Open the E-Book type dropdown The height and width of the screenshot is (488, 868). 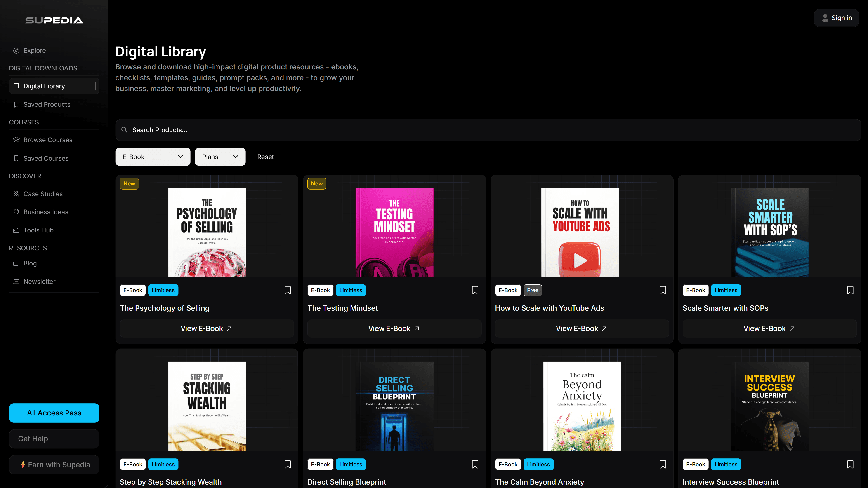click(x=153, y=157)
